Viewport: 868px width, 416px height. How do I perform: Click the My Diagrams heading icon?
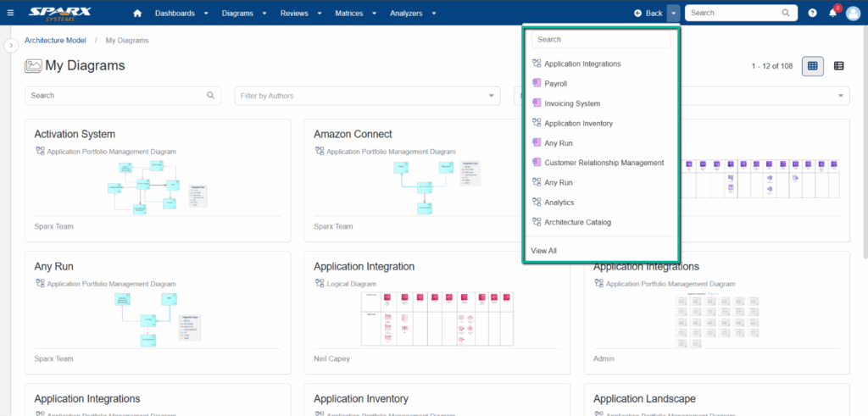[x=33, y=66]
